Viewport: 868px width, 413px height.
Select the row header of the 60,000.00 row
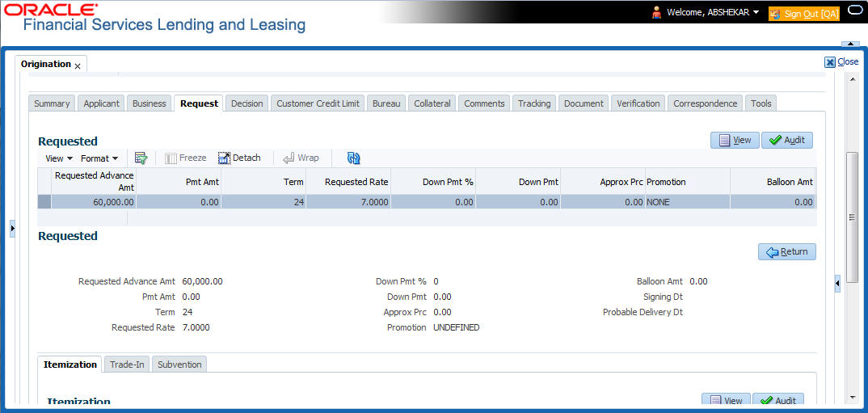[44, 202]
